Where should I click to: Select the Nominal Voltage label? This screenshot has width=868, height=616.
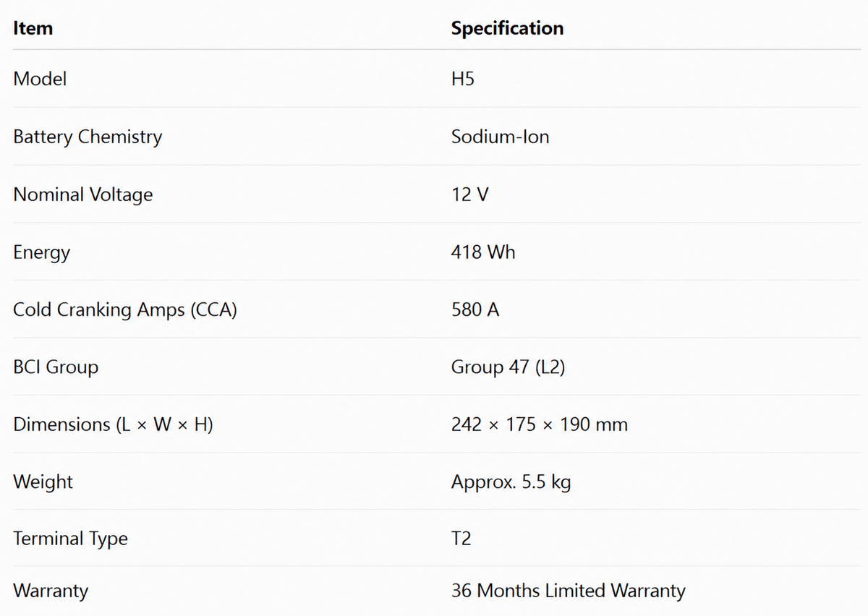click(x=83, y=194)
